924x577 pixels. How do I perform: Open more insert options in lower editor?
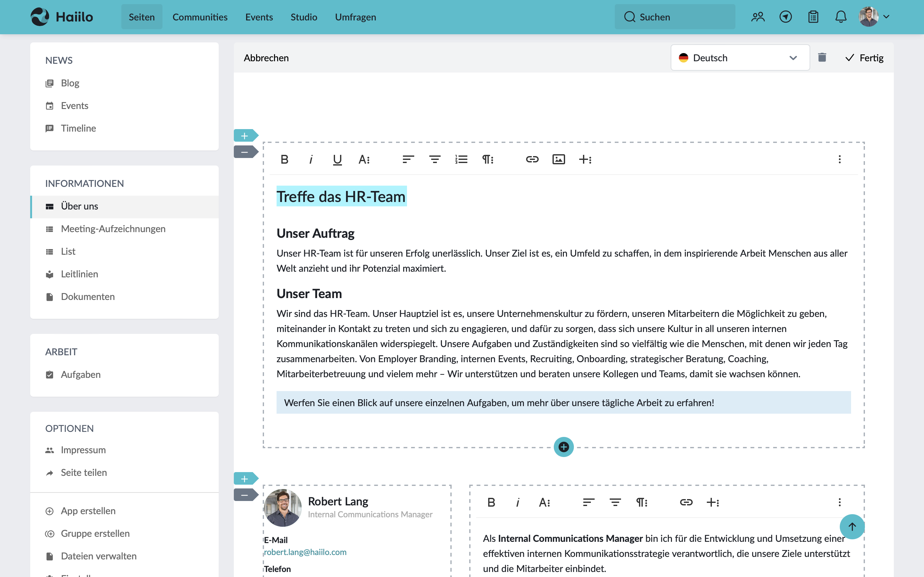coord(712,502)
